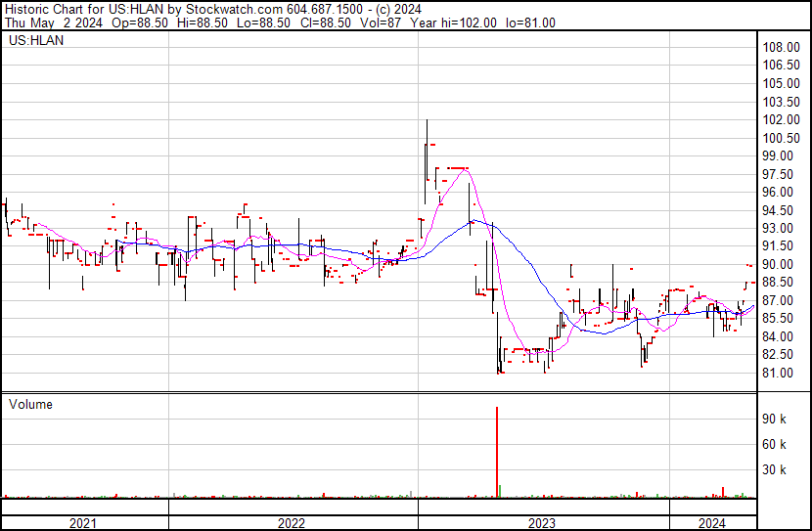The width and height of the screenshot is (812, 531).
Task: Select the 2024 year label on timeline
Action: pyautogui.click(x=711, y=522)
